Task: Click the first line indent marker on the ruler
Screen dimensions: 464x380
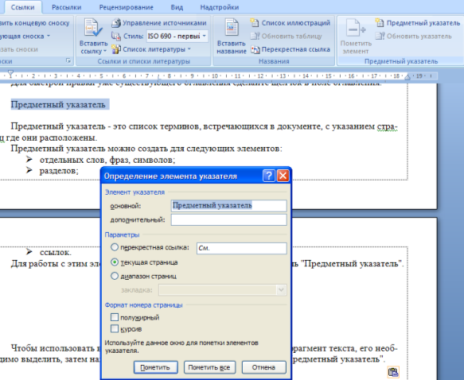Action: click(10, 73)
